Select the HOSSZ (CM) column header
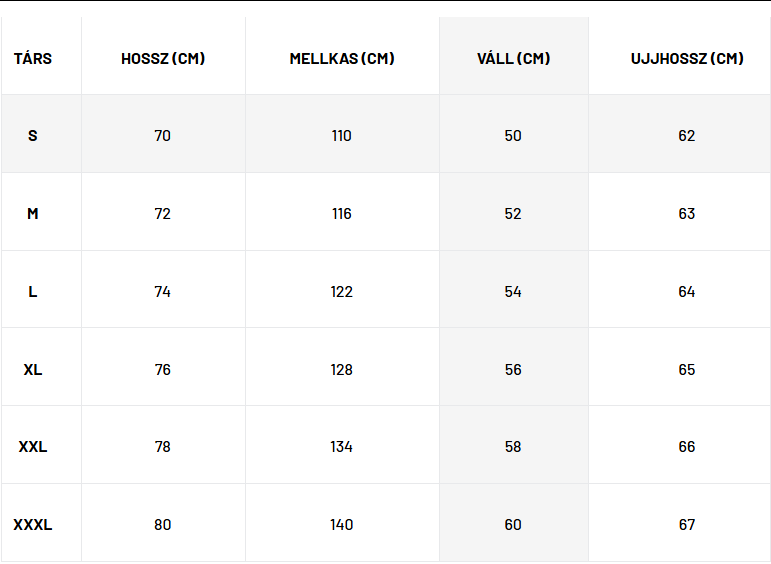This screenshot has width=771, height=564. click(x=163, y=59)
